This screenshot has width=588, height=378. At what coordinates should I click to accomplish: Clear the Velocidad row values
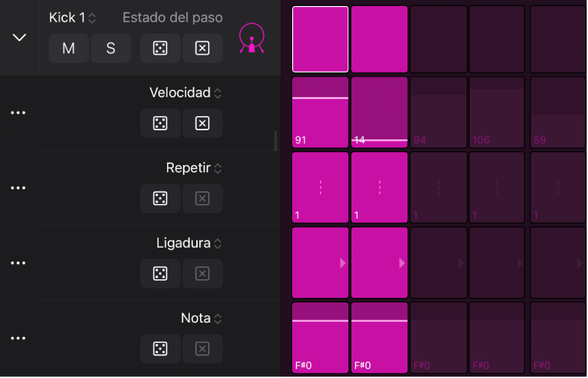click(202, 124)
